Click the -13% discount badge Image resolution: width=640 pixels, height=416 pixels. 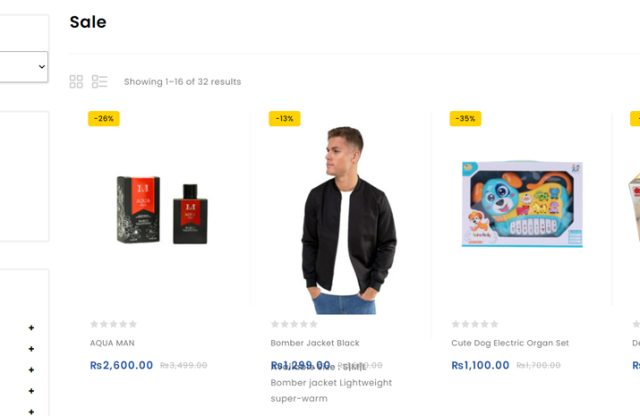point(284,119)
